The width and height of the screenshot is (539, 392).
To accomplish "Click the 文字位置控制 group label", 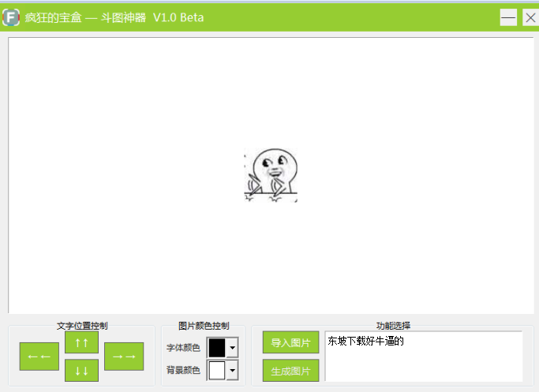I will click(x=82, y=326).
